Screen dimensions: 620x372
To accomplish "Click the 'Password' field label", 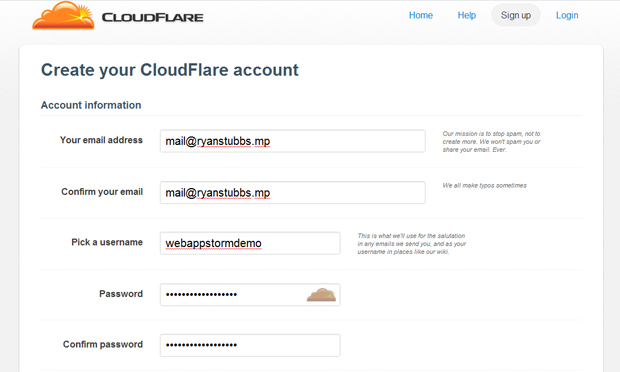I will 121,294.
